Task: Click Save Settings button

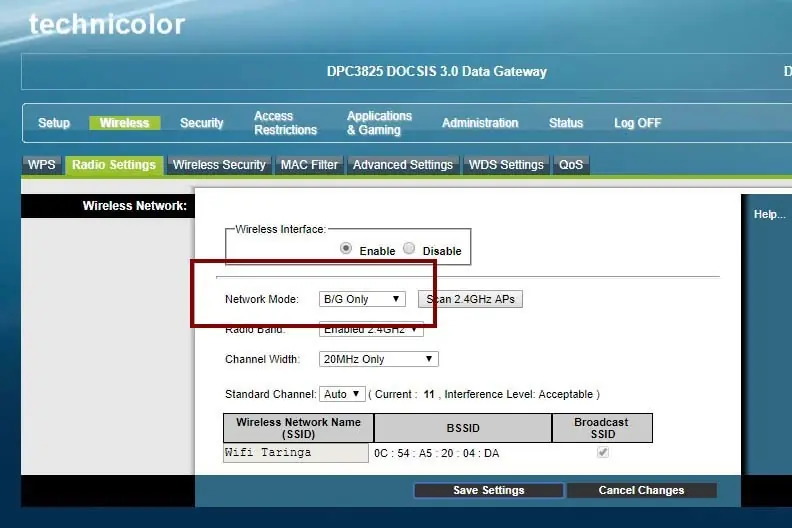Action: (x=488, y=490)
